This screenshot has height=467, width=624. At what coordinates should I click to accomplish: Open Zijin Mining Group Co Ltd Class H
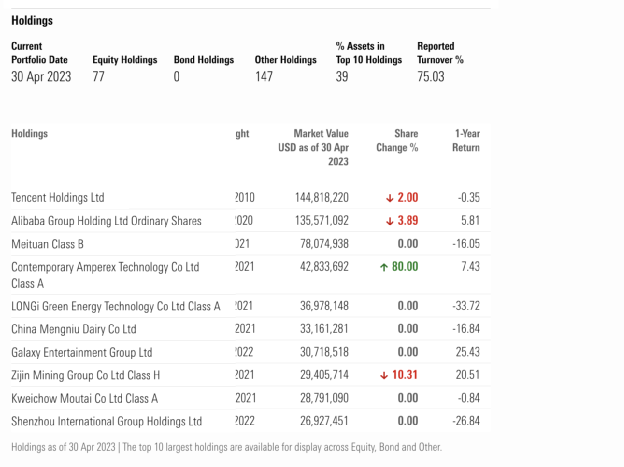click(x=85, y=375)
